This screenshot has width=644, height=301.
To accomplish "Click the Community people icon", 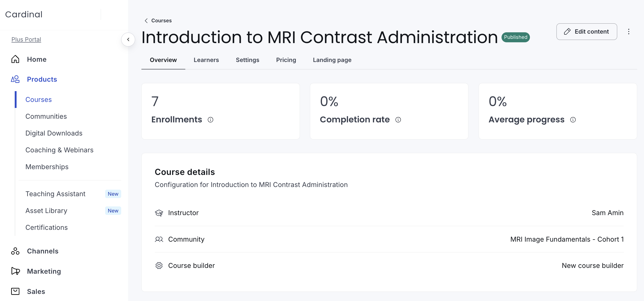I will click(x=159, y=239).
